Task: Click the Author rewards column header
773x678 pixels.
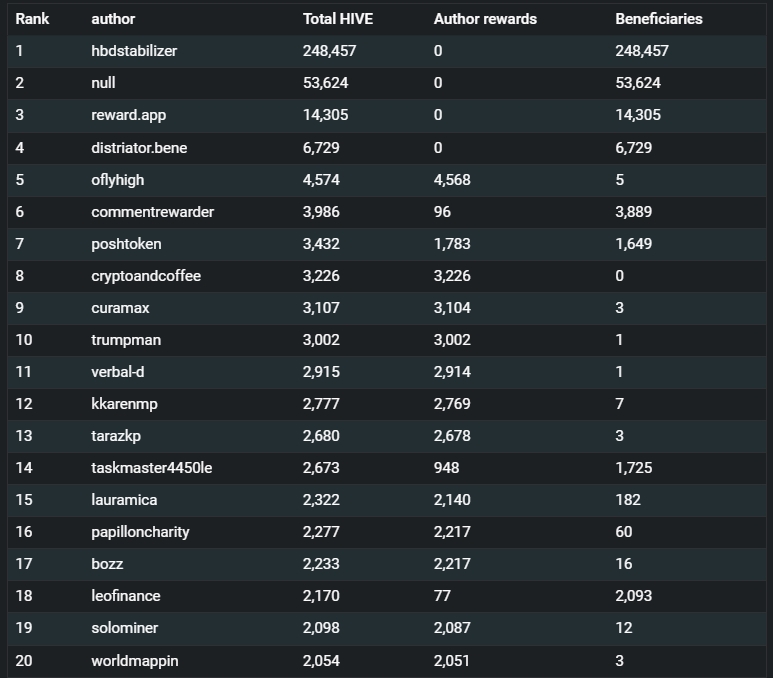Action: [x=485, y=19]
